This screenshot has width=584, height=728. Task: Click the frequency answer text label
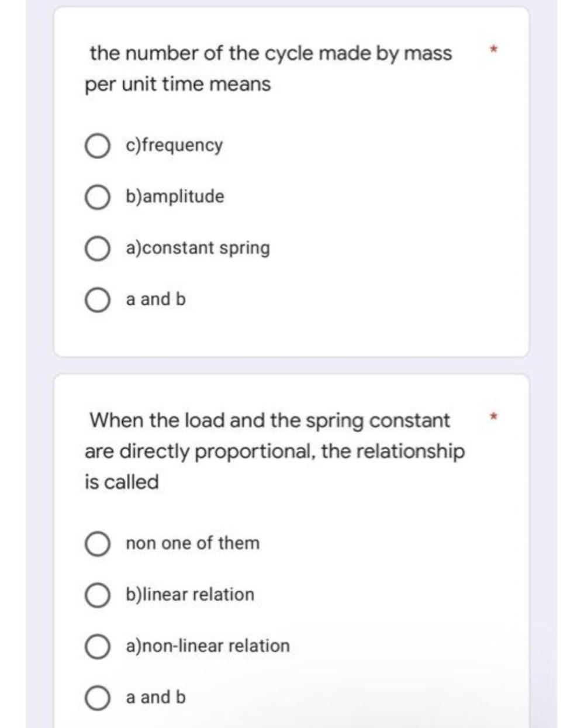tap(173, 146)
